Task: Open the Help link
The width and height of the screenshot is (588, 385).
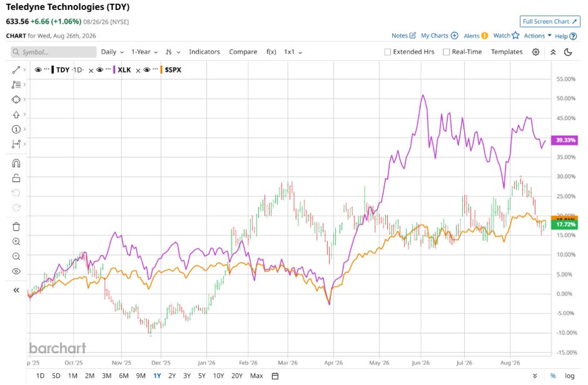Action: (x=565, y=36)
